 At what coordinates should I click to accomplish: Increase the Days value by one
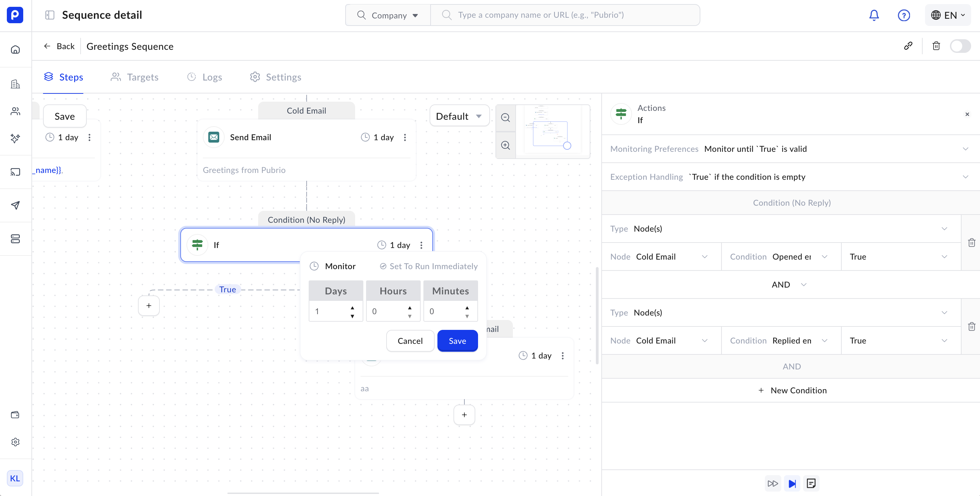(352, 307)
